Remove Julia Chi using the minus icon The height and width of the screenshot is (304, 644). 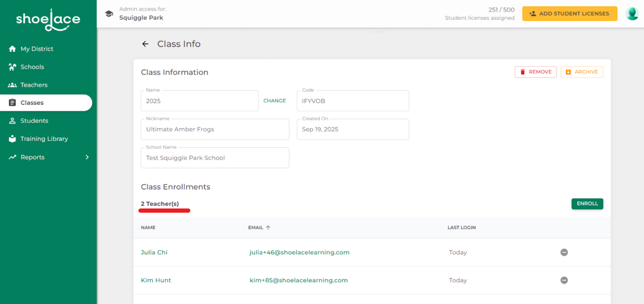(x=564, y=252)
